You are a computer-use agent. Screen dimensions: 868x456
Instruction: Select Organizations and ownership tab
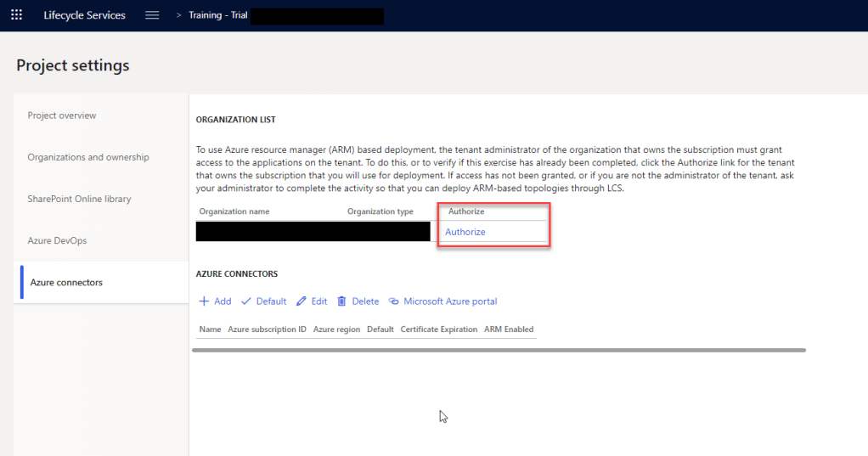[x=88, y=157]
